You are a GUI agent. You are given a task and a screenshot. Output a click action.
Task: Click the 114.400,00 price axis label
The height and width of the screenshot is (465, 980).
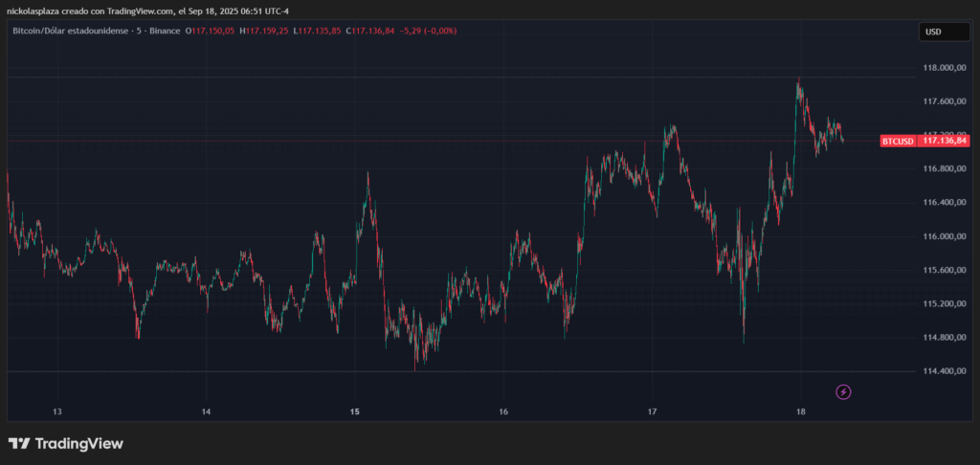[x=945, y=371]
